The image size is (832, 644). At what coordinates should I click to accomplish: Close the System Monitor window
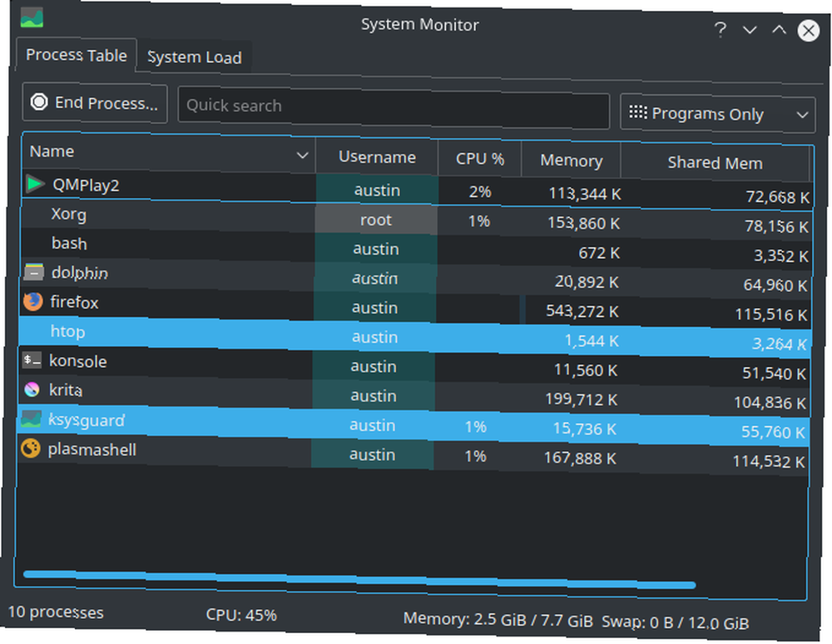tap(808, 30)
